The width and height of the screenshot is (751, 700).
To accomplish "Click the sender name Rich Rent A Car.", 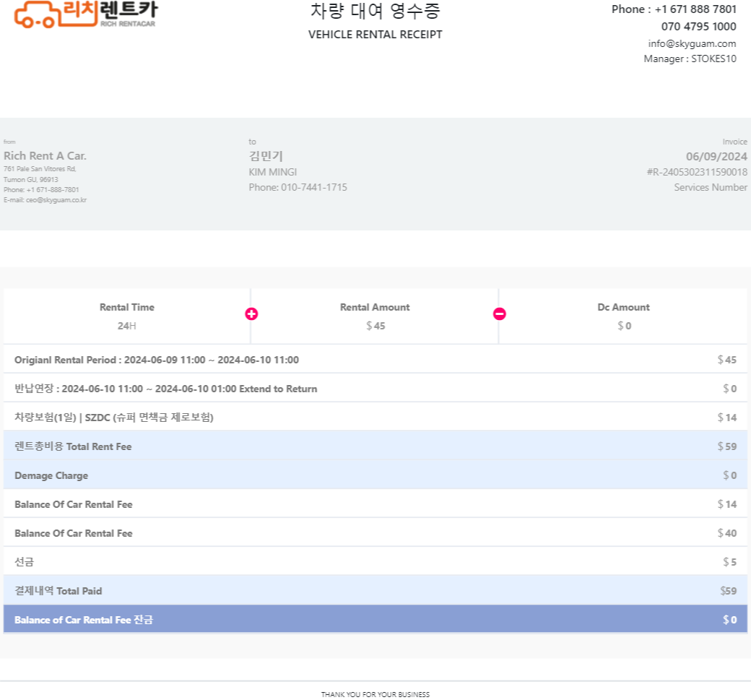I will point(45,156).
